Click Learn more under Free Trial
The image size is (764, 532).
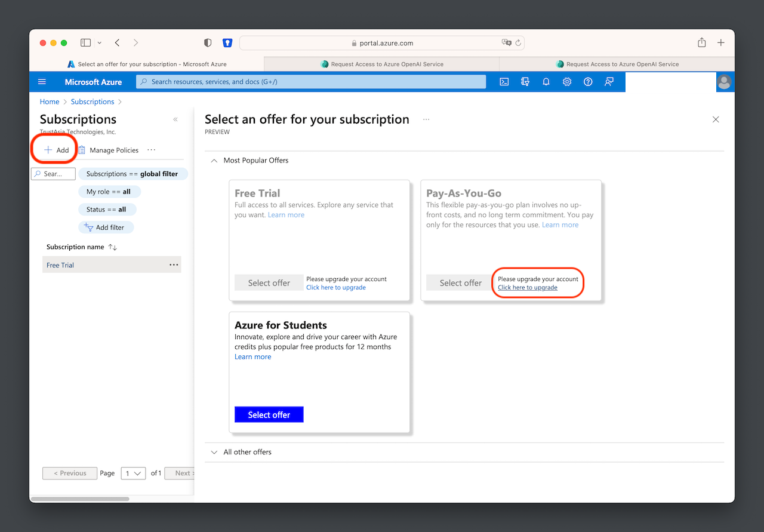coord(286,215)
